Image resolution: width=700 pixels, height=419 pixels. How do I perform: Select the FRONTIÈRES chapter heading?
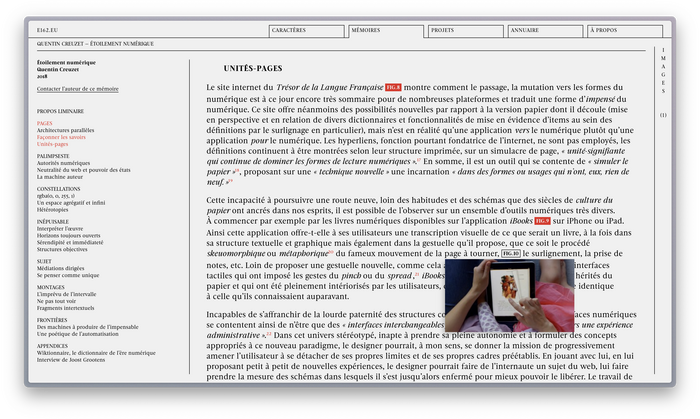click(x=52, y=320)
